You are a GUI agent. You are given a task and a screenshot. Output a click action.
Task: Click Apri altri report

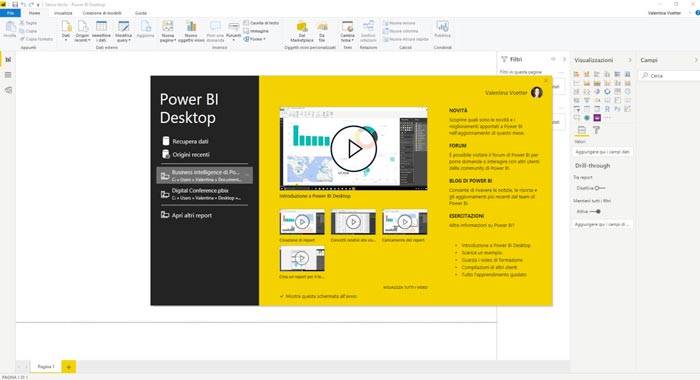[x=187, y=215]
